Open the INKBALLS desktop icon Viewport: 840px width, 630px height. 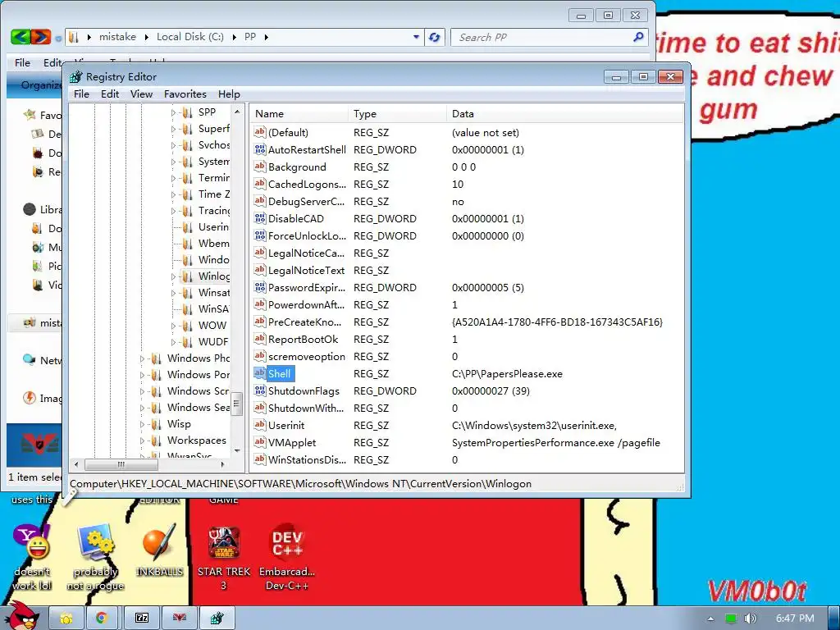tap(159, 542)
